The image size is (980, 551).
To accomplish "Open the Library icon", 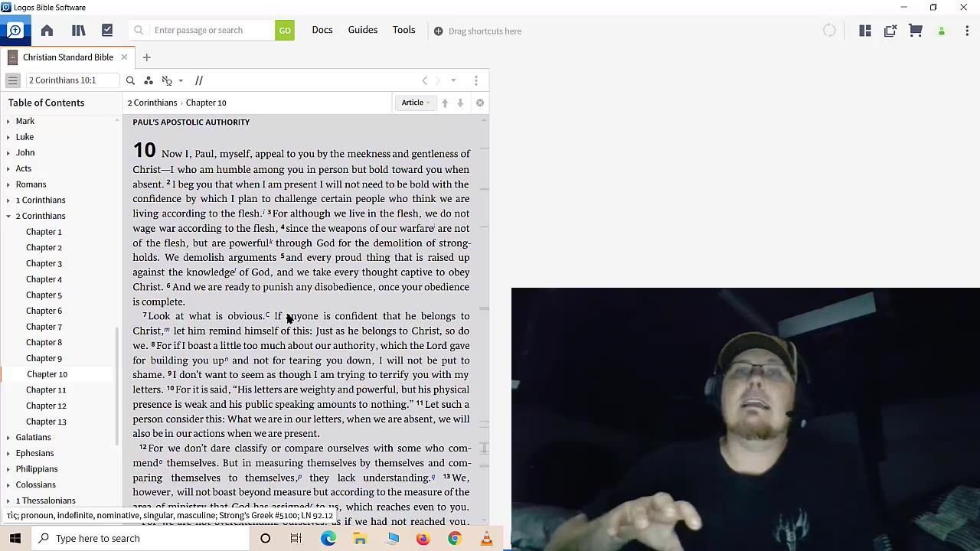I will tap(78, 31).
